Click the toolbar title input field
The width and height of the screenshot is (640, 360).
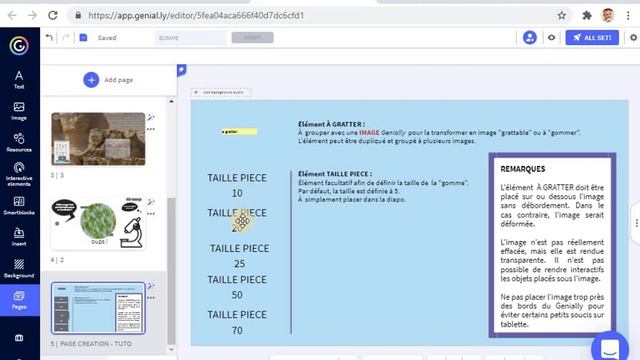coord(190,38)
